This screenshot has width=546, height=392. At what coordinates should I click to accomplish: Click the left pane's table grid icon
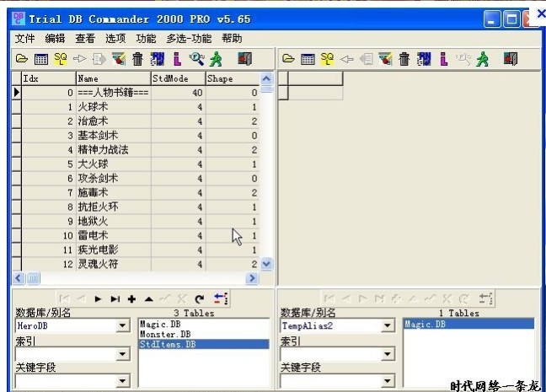tap(41, 59)
